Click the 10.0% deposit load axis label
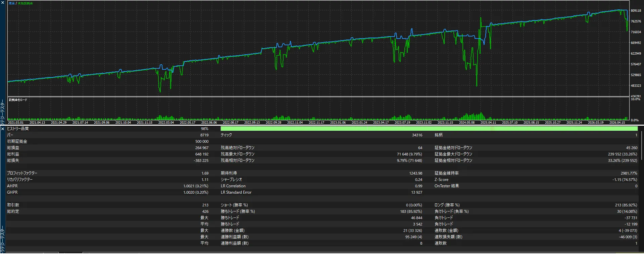 635,99
